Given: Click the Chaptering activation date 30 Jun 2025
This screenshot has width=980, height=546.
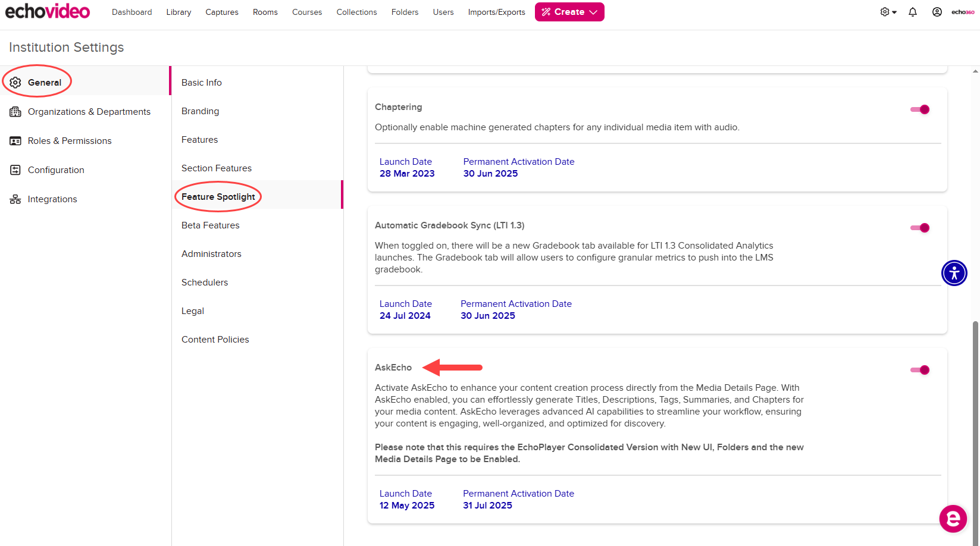Looking at the screenshot, I should pyautogui.click(x=490, y=174).
